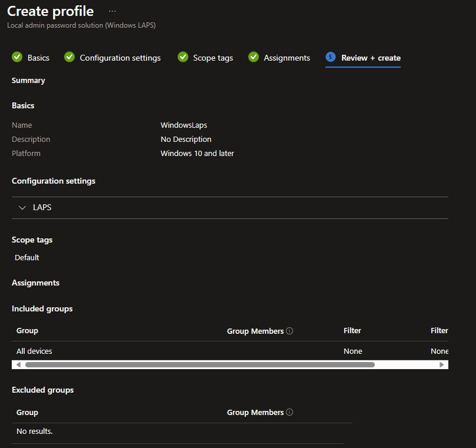Click the Filter column header
This screenshot has height=448, width=476.
352,331
